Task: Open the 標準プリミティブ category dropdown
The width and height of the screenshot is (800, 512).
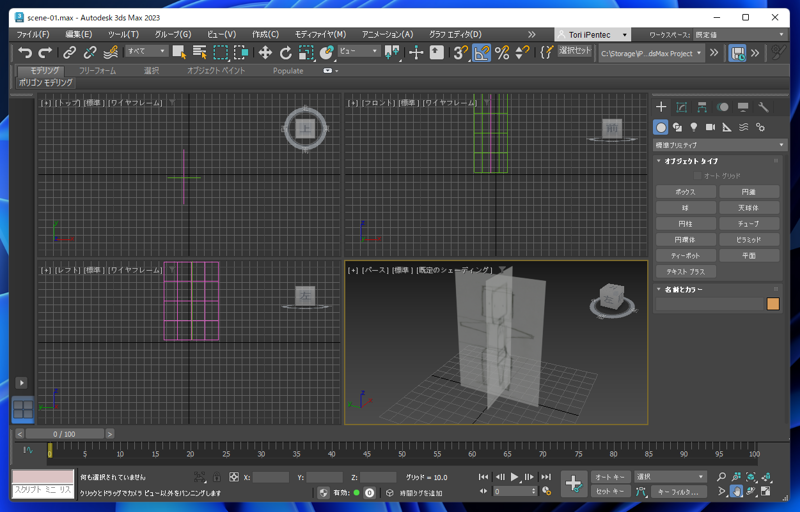Action: click(719, 145)
